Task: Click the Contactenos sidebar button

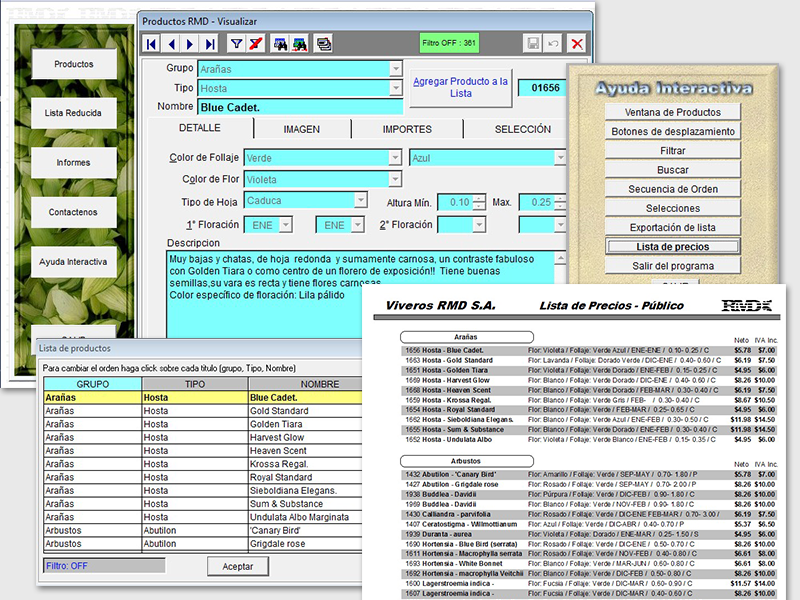Action: (x=73, y=212)
